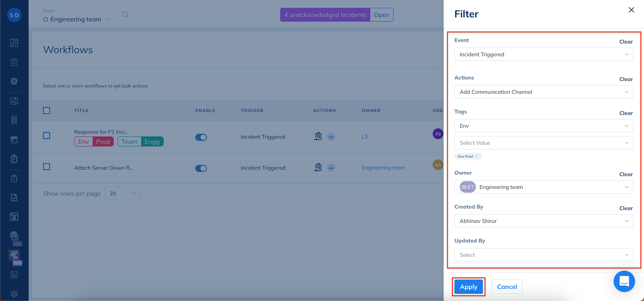The height and width of the screenshot is (301, 644).
Task: Open the calendar schedule icon in sidebar
Action: 14,139
